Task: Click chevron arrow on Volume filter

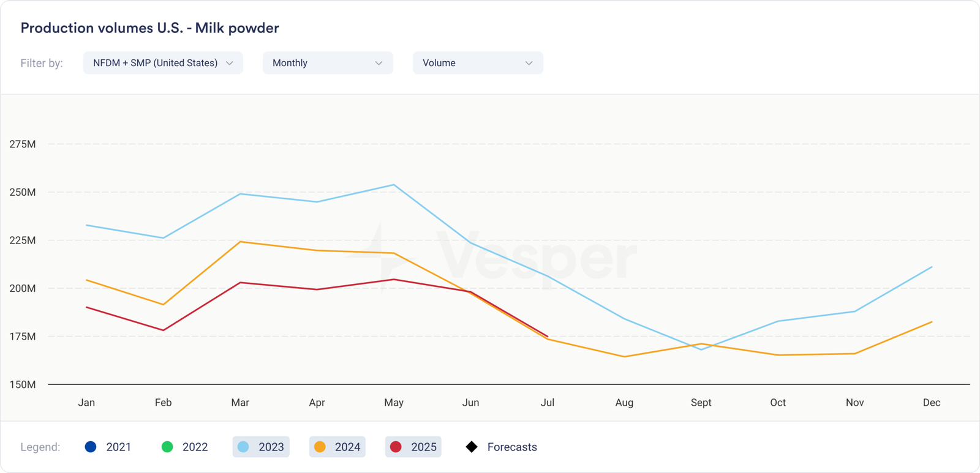Action: point(529,63)
